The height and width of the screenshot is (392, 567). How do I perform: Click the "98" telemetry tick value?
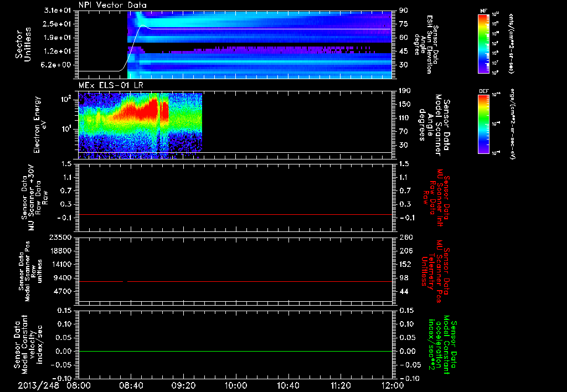click(404, 278)
